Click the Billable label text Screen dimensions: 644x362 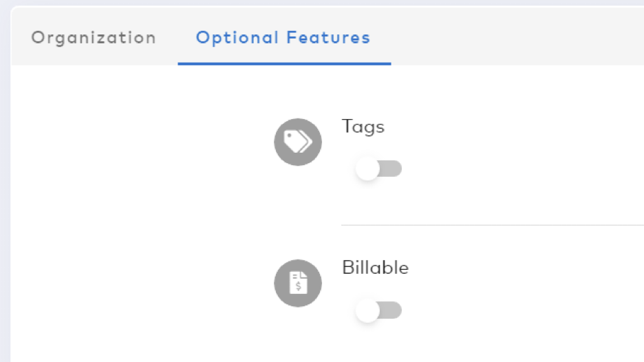[x=376, y=268]
